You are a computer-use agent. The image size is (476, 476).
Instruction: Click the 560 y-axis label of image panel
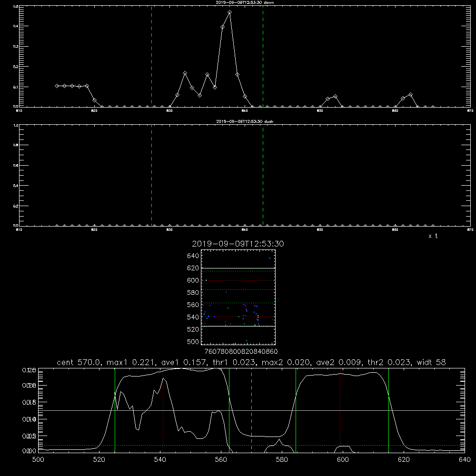coord(193,305)
